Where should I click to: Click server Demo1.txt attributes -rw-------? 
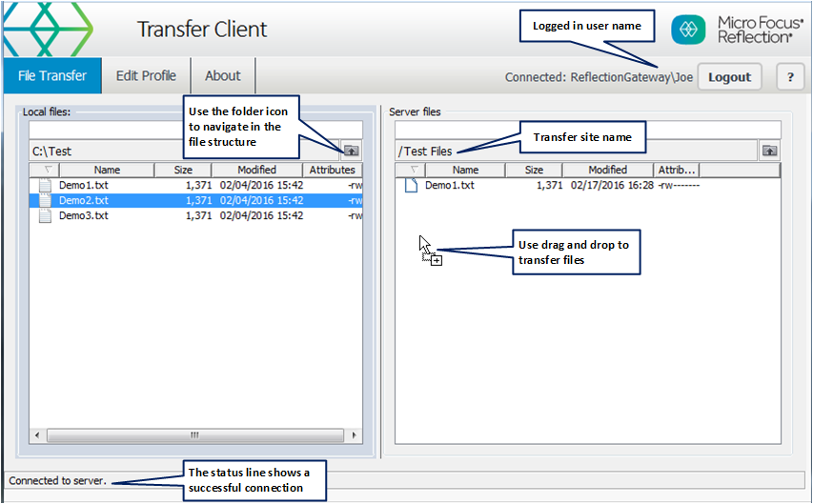pyautogui.click(x=679, y=185)
